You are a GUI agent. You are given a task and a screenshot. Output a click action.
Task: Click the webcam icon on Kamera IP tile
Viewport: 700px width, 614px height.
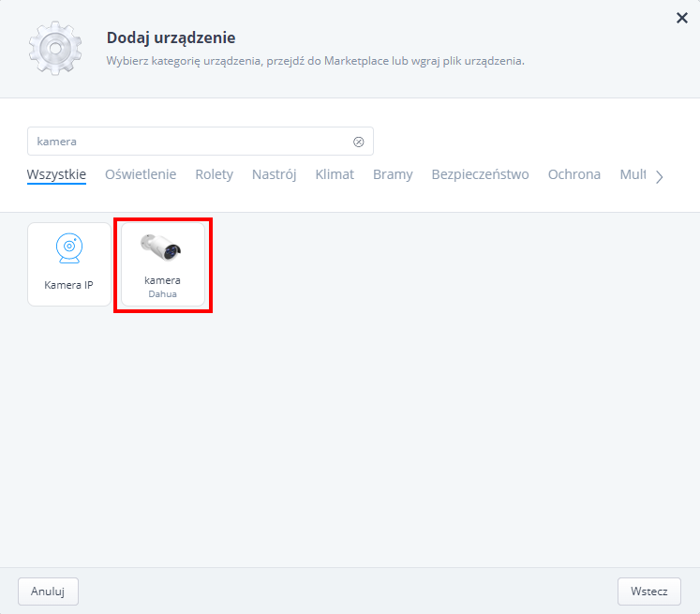point(68,248)
